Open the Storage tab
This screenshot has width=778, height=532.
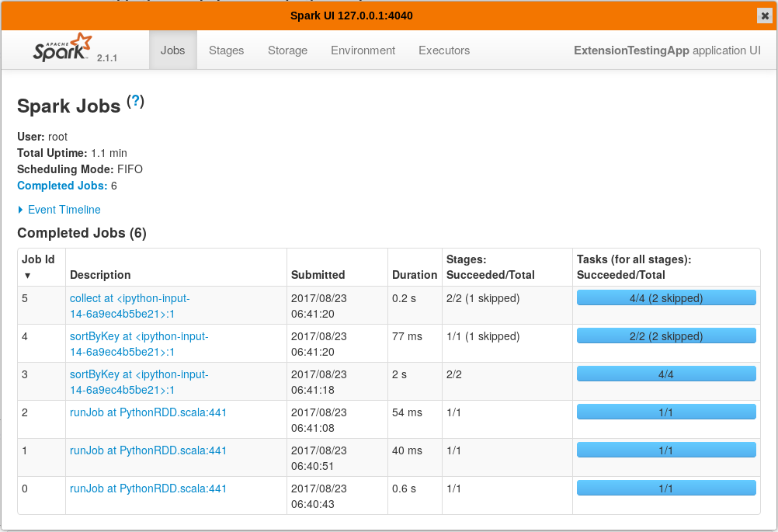pyautogui.click(x=287, y=50)
